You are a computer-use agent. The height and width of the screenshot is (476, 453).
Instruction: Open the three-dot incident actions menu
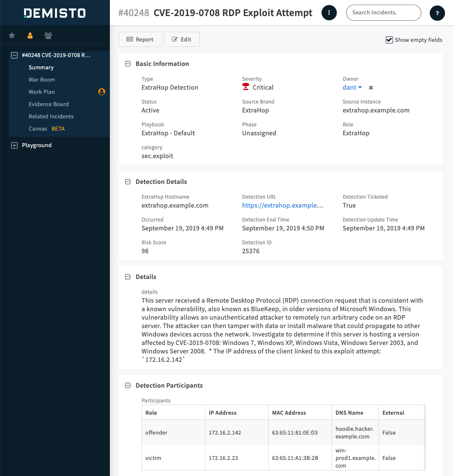(329, 13)
